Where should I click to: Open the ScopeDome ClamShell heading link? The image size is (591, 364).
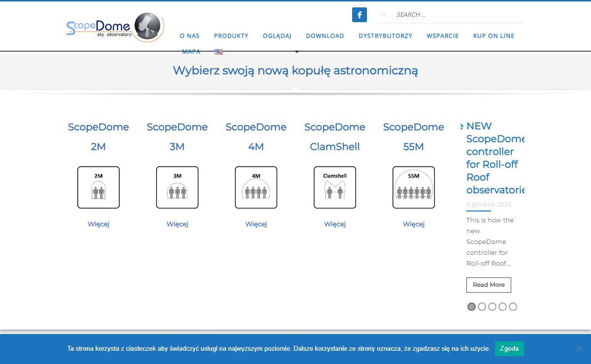335,137
